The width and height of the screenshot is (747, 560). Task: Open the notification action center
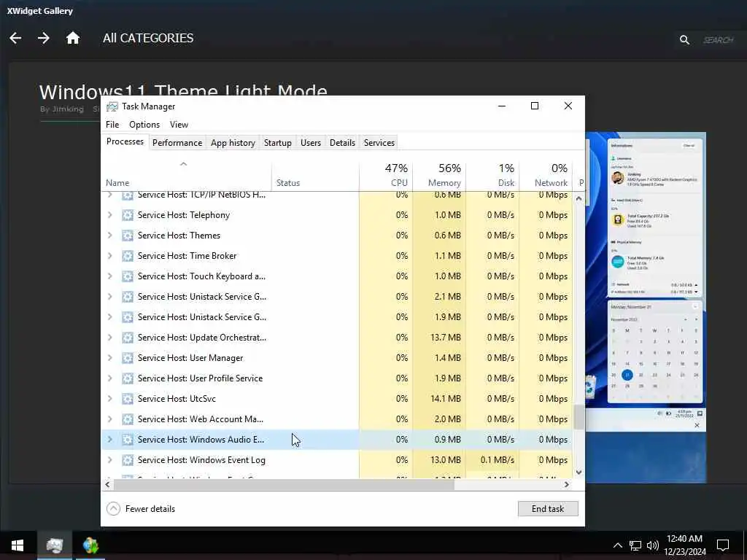click(723, 545)
